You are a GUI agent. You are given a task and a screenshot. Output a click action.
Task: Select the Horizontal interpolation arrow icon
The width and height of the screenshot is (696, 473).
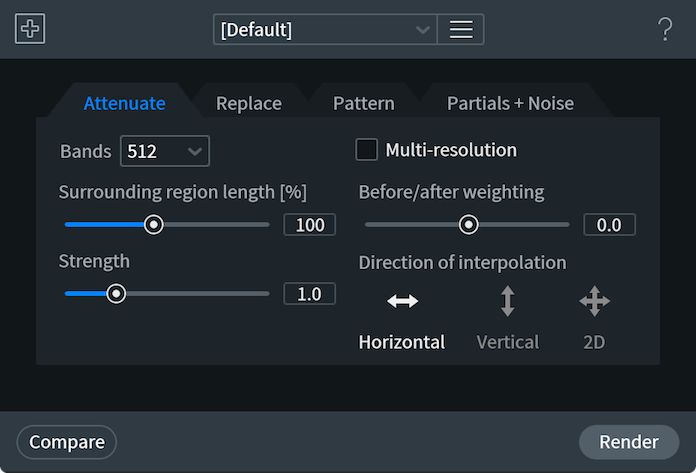[x=402, y=301]
